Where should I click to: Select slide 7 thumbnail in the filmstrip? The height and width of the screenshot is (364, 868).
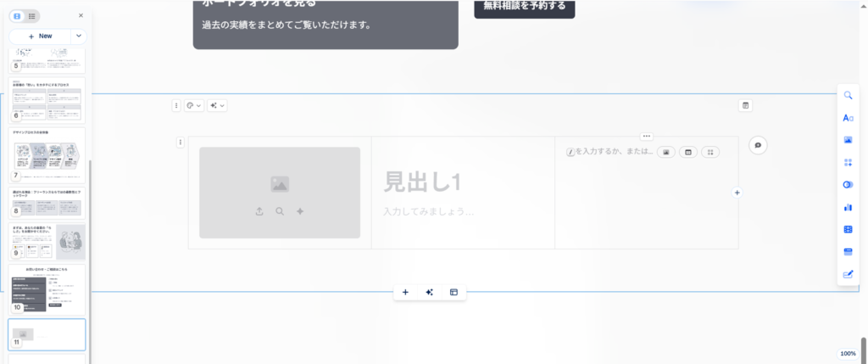47,154
